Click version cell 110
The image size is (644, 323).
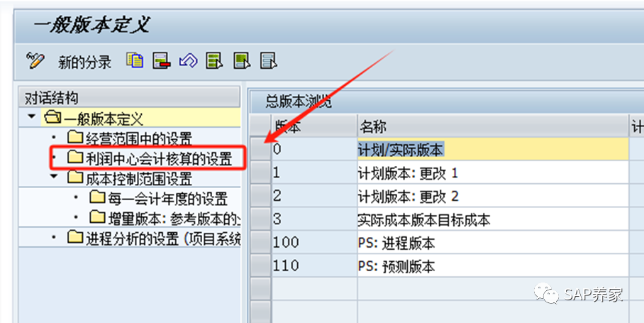pyautogui.click(x=314, y=265)
